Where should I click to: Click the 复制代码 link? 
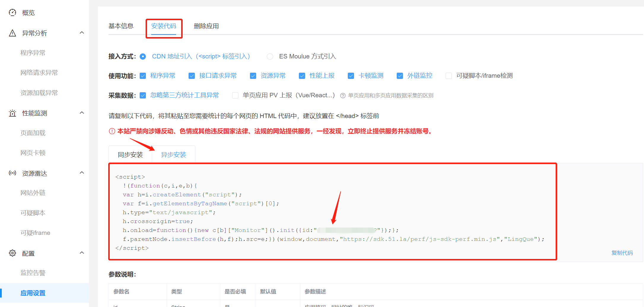tap(622, 253)
